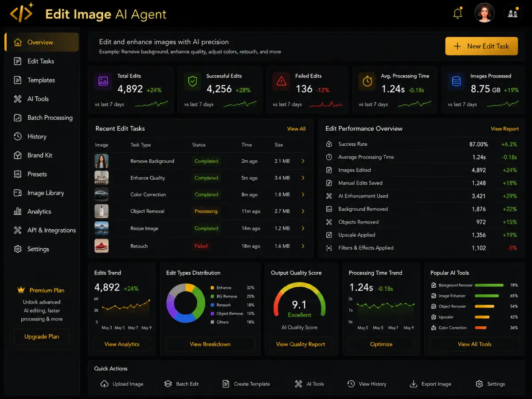Click the Success Rate metric icon
The width and height of the screenshot is (532, 399).
click(x=329, y=144)
